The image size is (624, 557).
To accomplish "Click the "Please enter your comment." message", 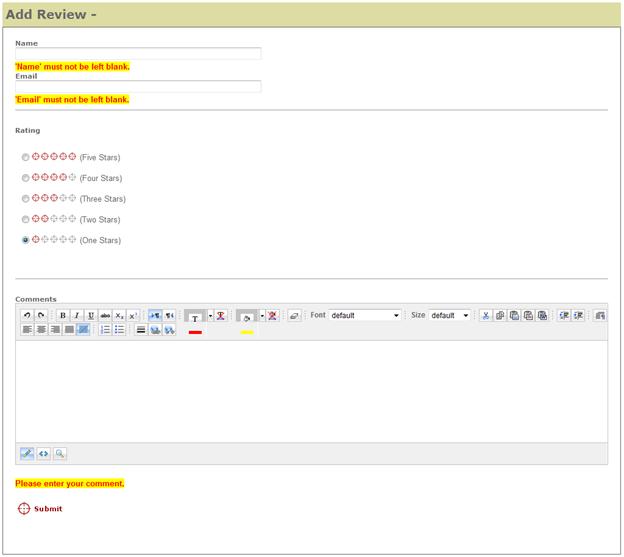I will [x=70, y=483].
